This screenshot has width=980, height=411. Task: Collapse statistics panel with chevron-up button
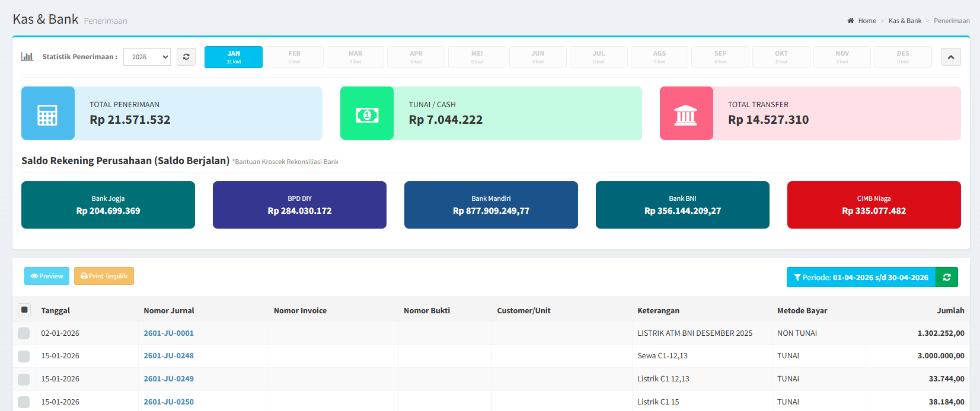tap(951, 57)
